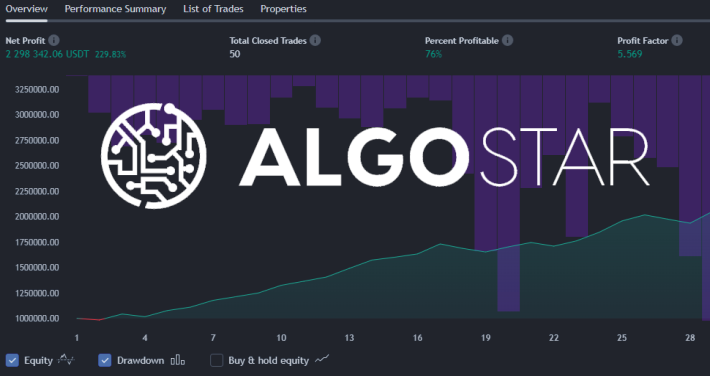Switch to the Overview tab
The height and width of the screenshot is (376, 710).
[x=26, y=9]
